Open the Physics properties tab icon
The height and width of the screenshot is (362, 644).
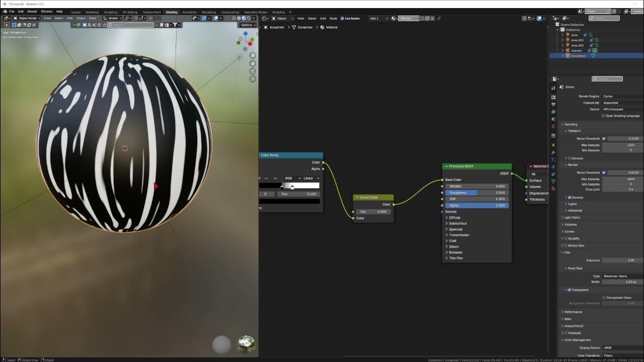click(553, 166)
